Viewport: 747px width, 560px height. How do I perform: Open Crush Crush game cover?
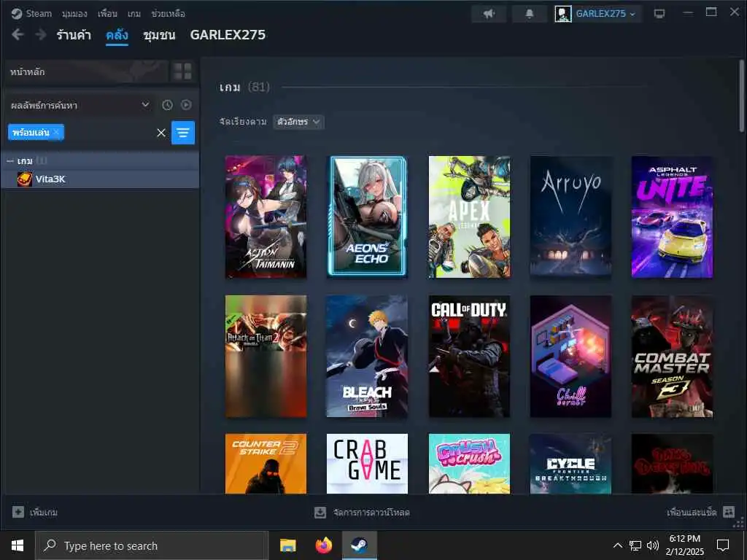469,463
